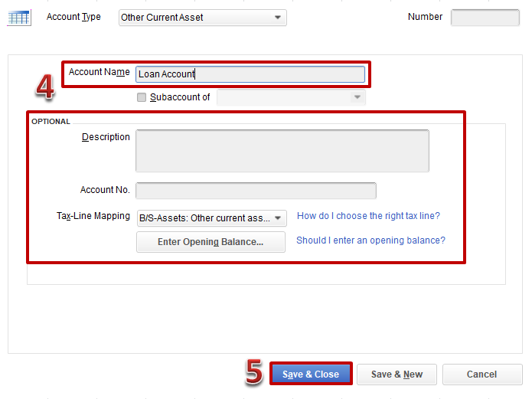Open the Account Type dropdown

click(x=202, y=18)
